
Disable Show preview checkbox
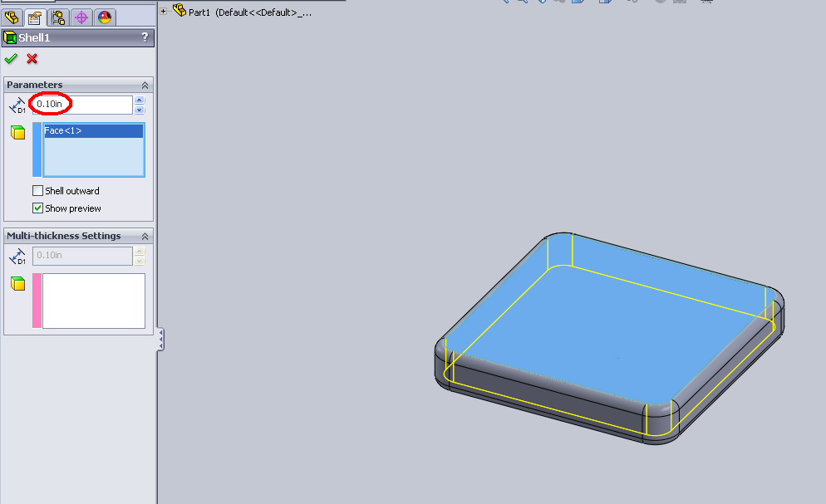(37, 208)
